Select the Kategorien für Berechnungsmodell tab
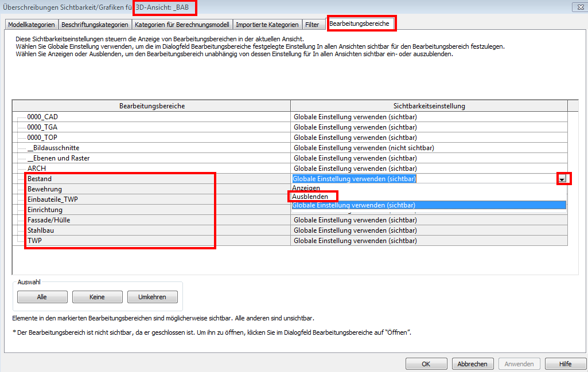 [182, 25]
